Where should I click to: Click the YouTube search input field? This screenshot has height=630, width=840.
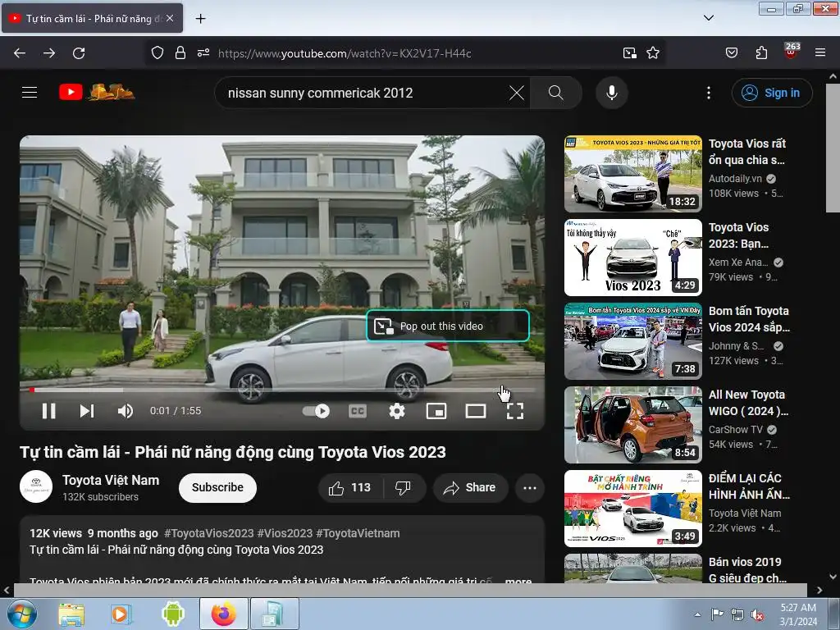[364, 93]
